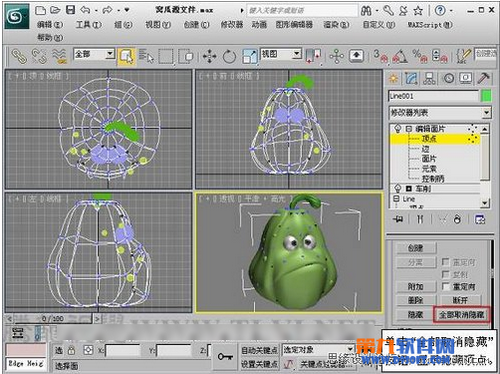Click the Pin Stack icon below modifier stack
Image resolution: width=500 pixels, height=374 pixels.
pyautogui.click(x=398, y=219)
